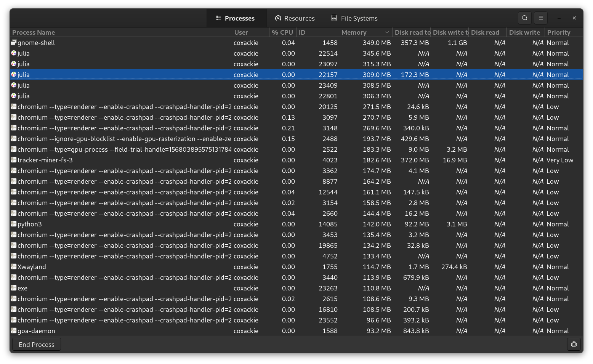The width and height of the screenshot is (593, 364).
Task: Click the Processes tab list icon
Action: [x=218, y=18]
